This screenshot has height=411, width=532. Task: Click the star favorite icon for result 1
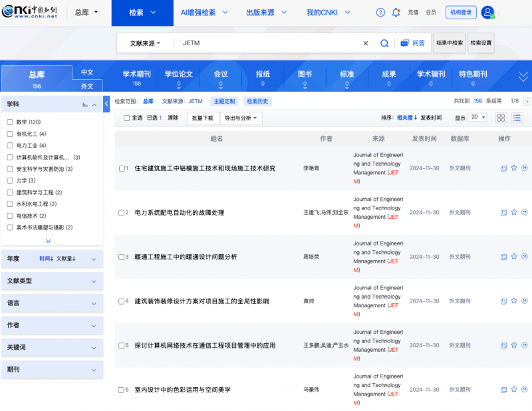coord(514,168)
